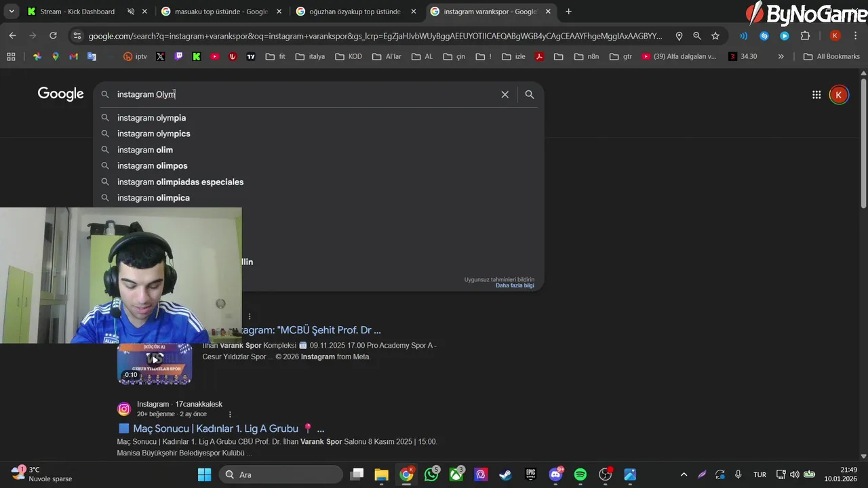Open the Steam taskbar icon
The width and height of the screenshot is (868, 488).
pyautogui.click(x=505, y=474)
